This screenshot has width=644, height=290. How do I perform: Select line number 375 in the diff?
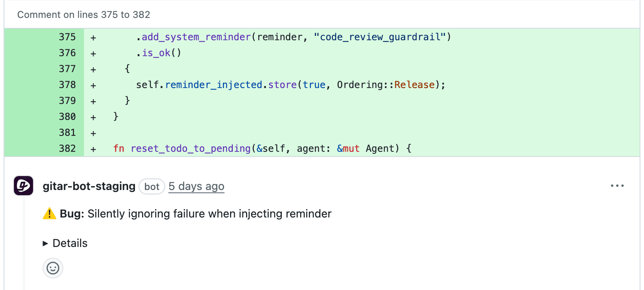tap(67, 37)
